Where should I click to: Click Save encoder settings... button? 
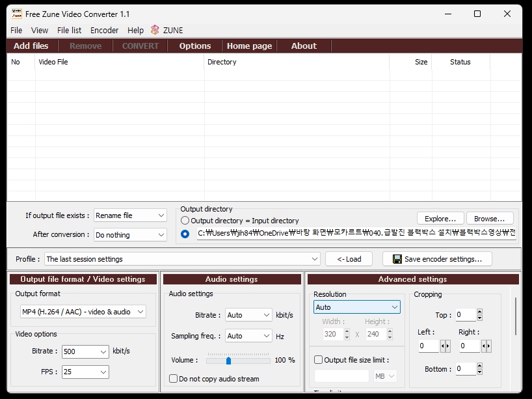point(437,259)
